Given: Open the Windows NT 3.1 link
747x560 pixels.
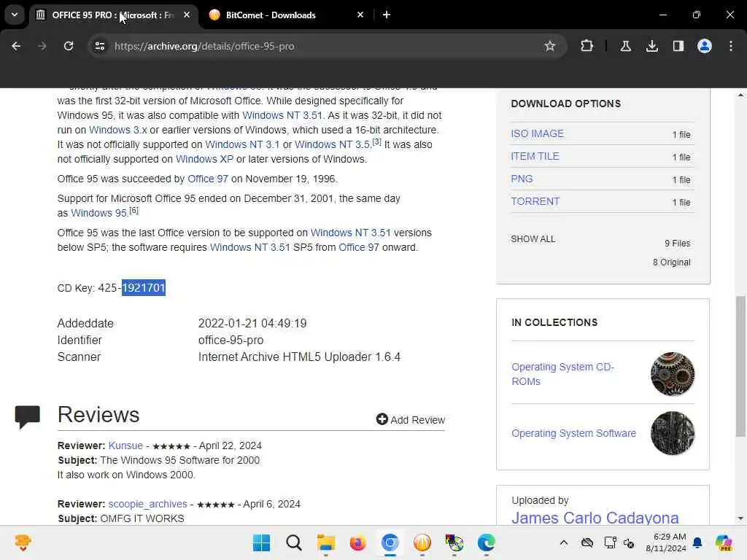Looking at the screenshot, I should 242,144.
